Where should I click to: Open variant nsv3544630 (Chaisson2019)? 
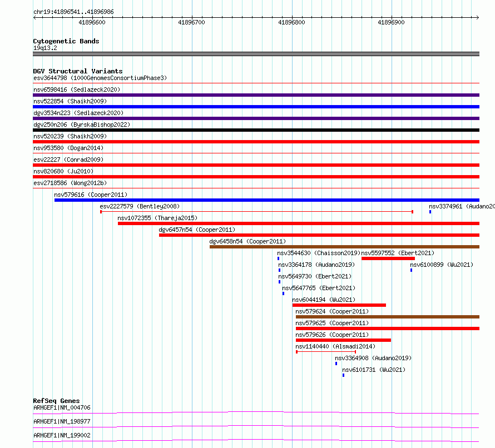coord(319,253)
